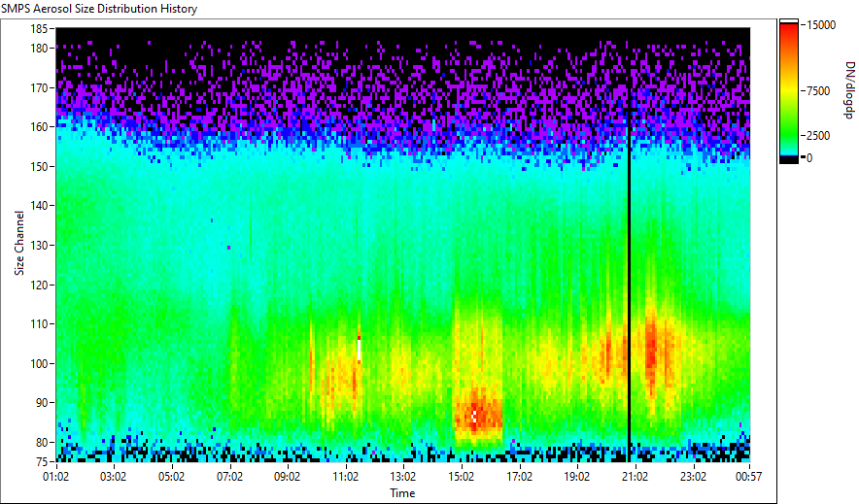
Task: Click the 90 size channel axis value
Action: 42,403
